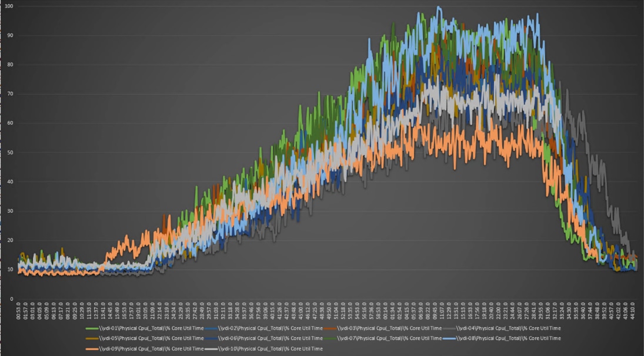This screenshot has width=644, height=356.
Task: Click the 100 label on the vertical axis
Action: (x=9, y=6)
